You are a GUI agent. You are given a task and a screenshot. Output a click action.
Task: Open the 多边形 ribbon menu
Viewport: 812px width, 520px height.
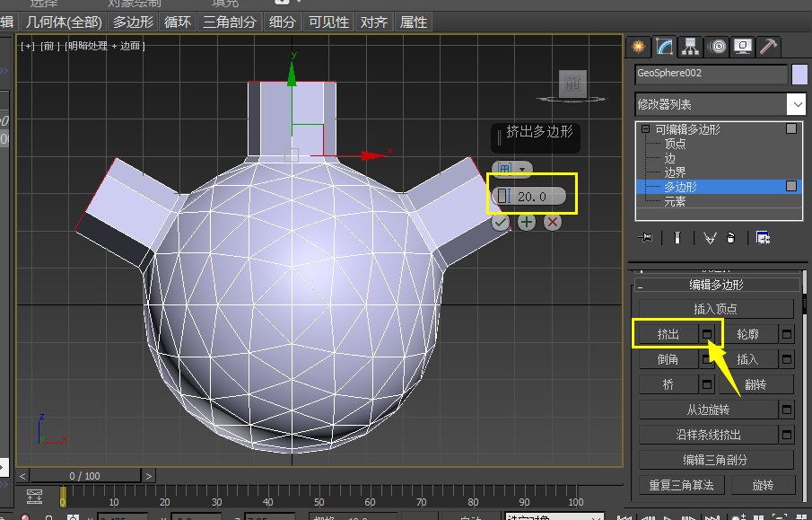pos(133,22)
